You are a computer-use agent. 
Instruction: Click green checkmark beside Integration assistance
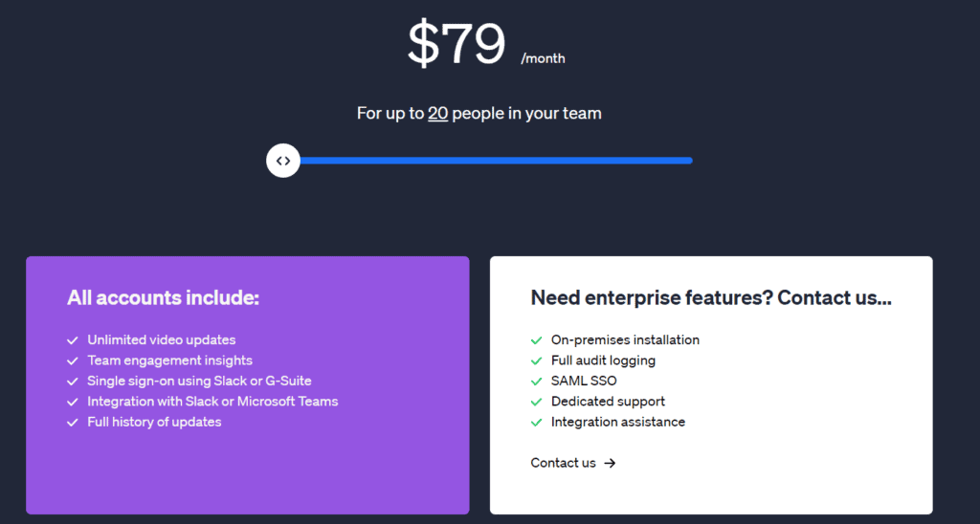(x=536, y=423)
